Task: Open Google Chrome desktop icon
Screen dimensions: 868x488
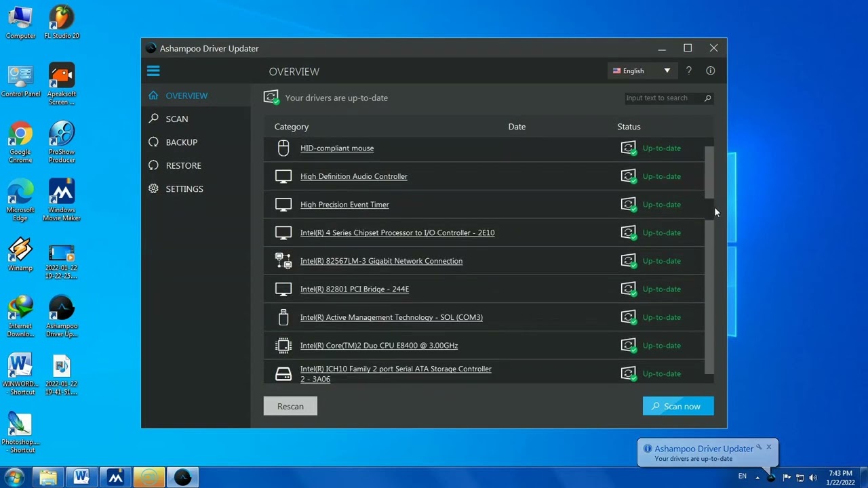Action: pos(20,142)
